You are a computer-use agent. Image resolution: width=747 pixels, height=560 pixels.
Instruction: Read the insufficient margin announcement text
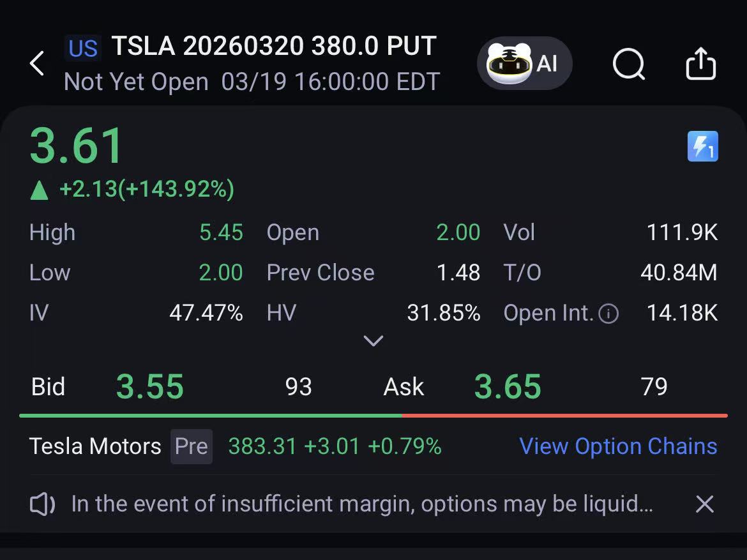[x=361, y=504]
